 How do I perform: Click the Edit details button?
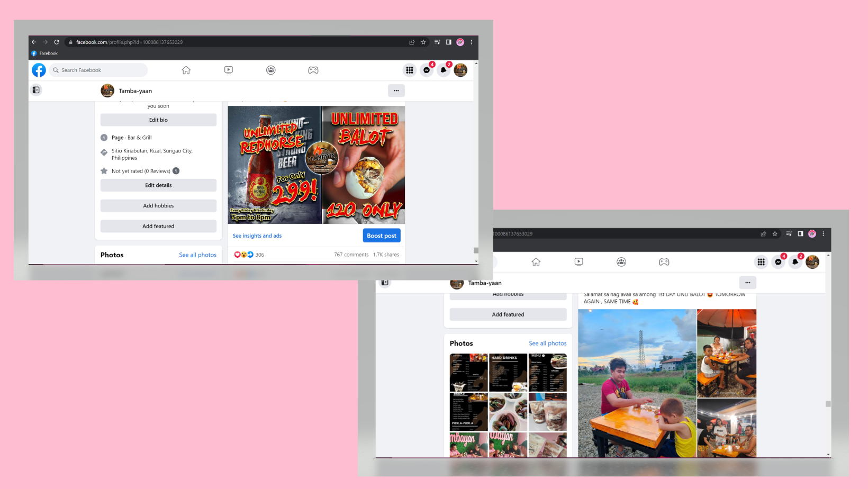(x=158, y=185)
